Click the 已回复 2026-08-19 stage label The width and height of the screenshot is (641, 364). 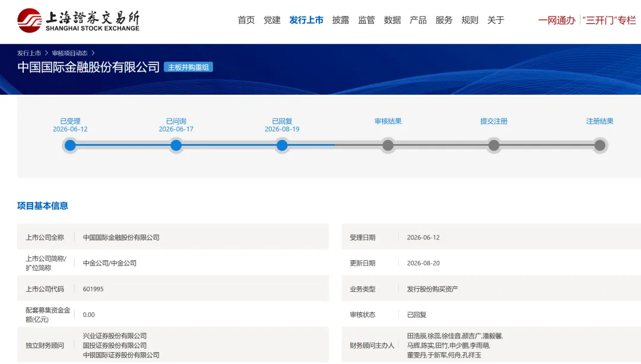282,125
